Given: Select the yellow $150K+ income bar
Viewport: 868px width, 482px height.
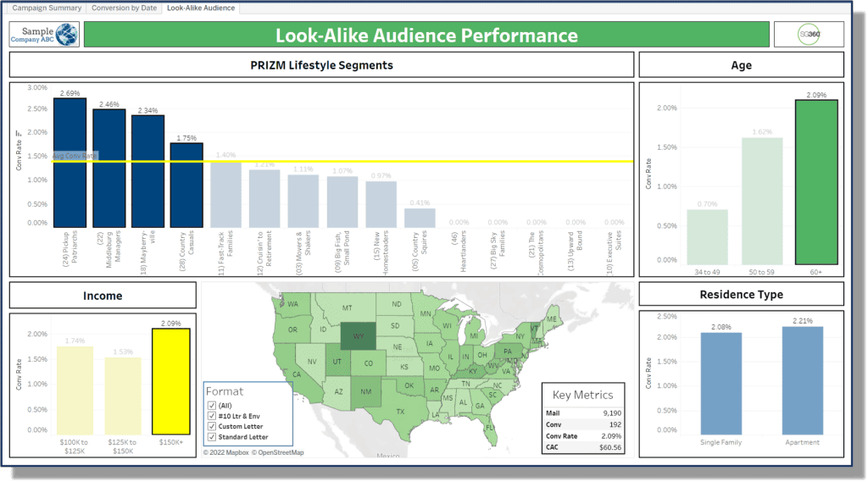Looking at the screenshot, I should tap(171, 382).
